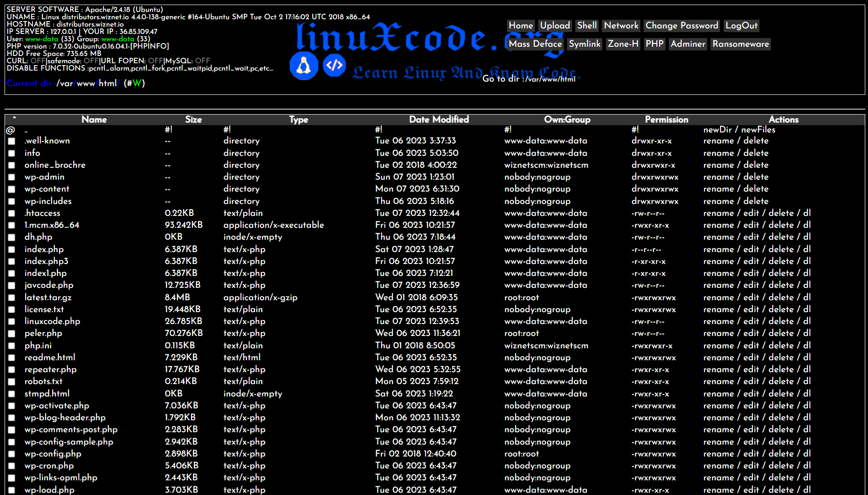Check the peler.php row checkbox
The width and height of the screenshot is (868, 495).
pos(11,334)
